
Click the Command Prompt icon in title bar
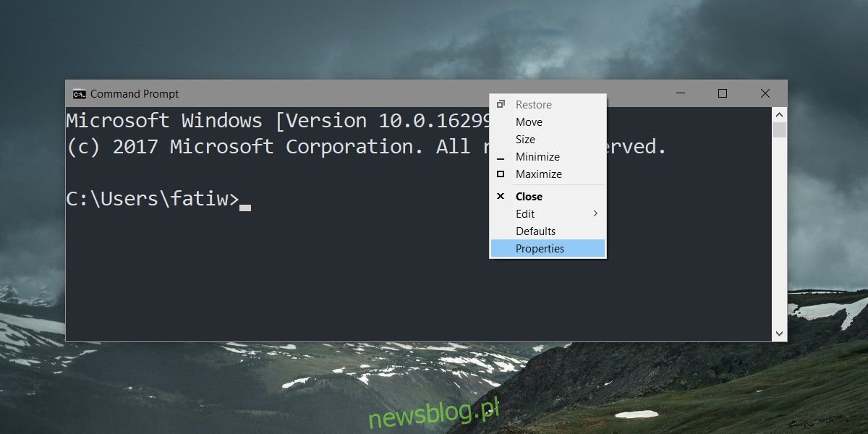click(80, 93)
